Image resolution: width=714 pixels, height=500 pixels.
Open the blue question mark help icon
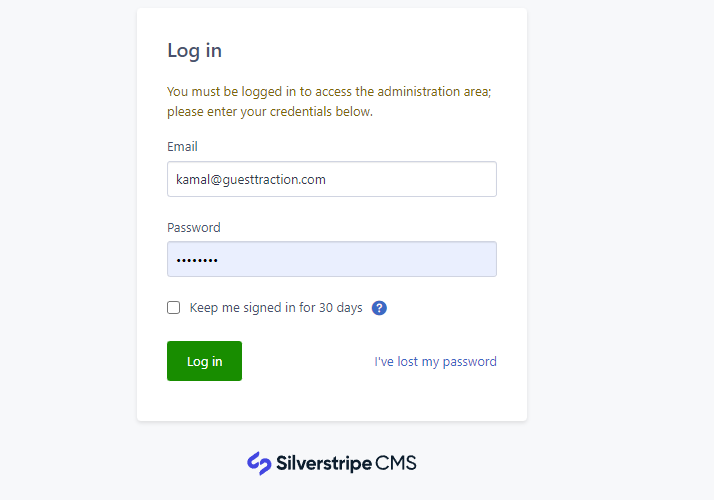point(379,308)
